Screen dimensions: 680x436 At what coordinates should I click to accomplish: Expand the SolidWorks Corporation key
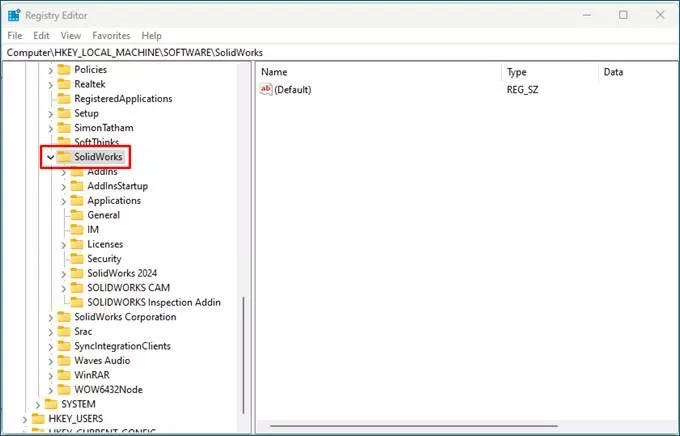pyautogui.click(x=51, y=318)
